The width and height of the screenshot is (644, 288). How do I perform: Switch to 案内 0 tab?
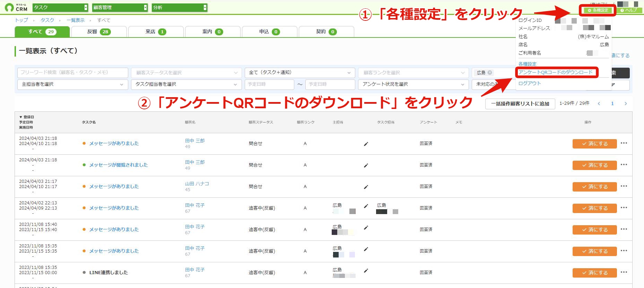pyautogui.click(x=212, y=32)
